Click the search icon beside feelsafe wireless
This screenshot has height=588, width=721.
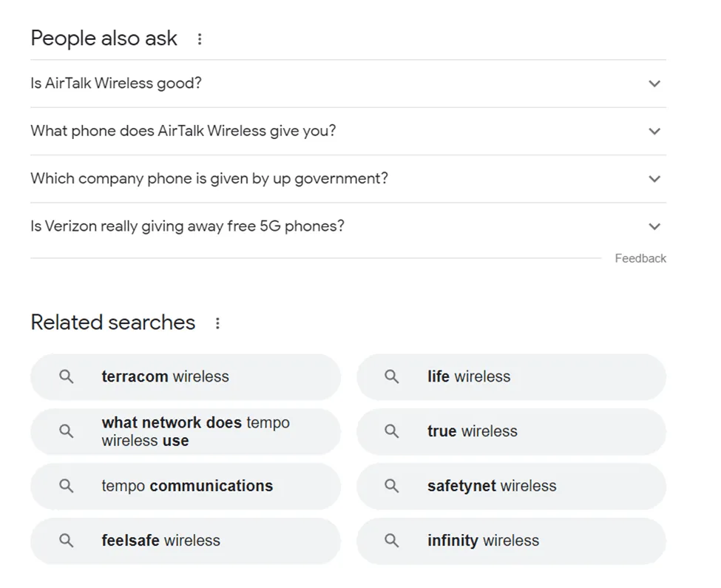coord(66,541)
